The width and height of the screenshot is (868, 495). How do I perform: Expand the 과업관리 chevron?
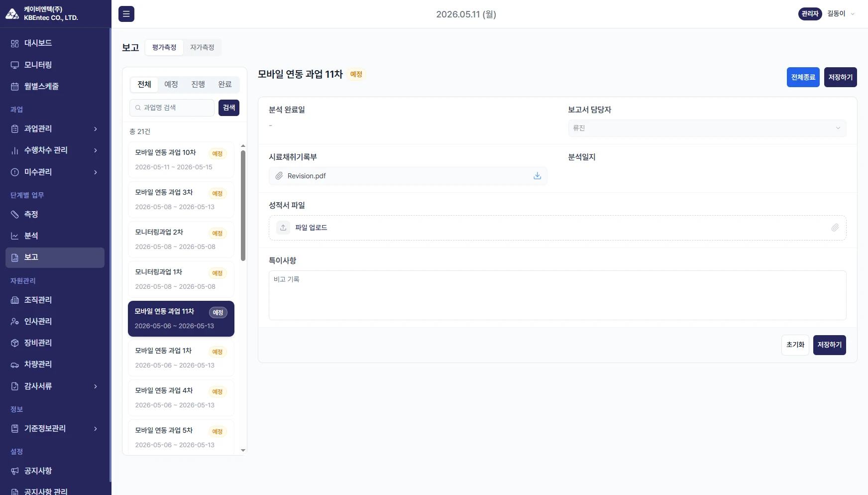point(96,129)
